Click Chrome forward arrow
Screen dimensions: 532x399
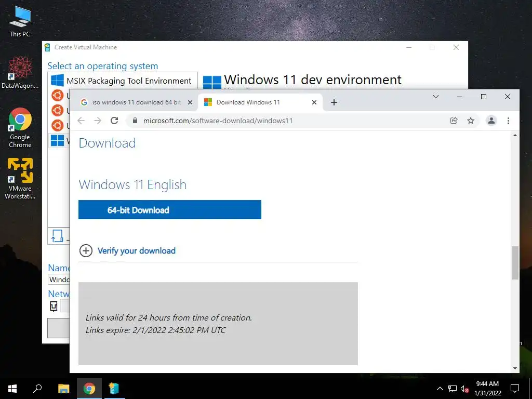[98, 121]
